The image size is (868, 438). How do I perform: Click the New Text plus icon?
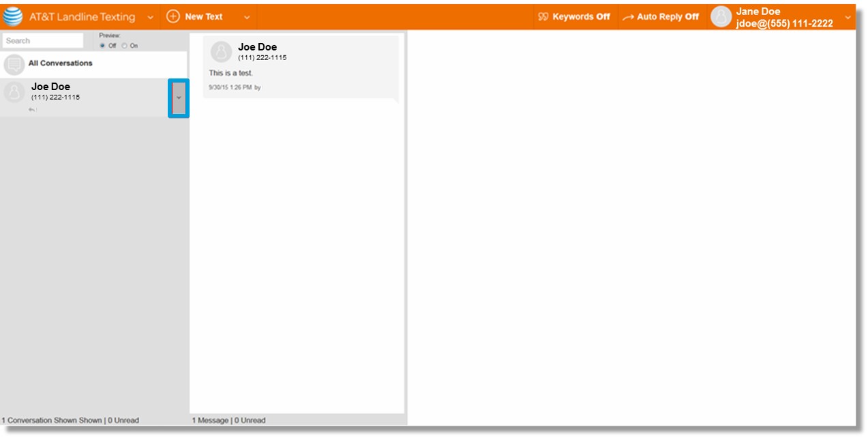tap(173, 16)
